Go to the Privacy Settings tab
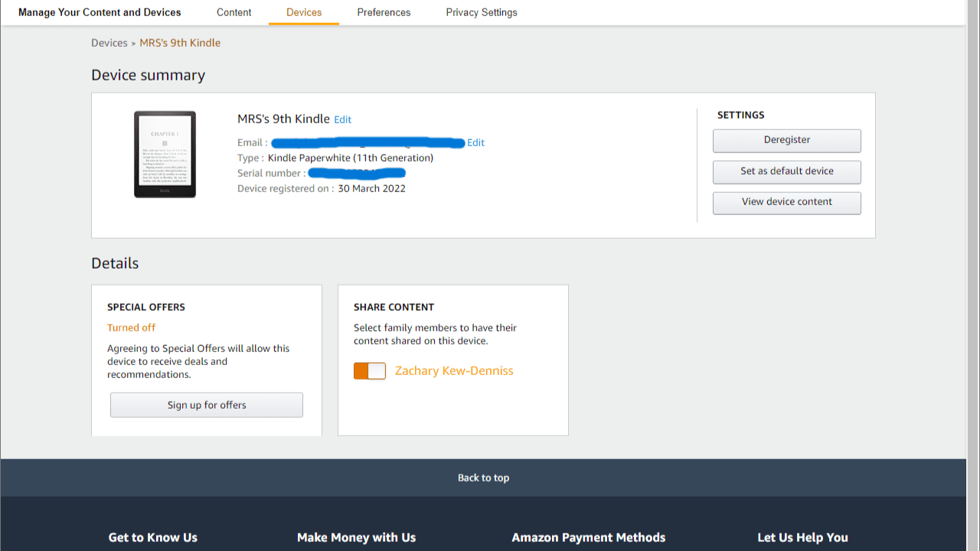The width and height of the screenshot is (980, 551). (x=482, y=12)
